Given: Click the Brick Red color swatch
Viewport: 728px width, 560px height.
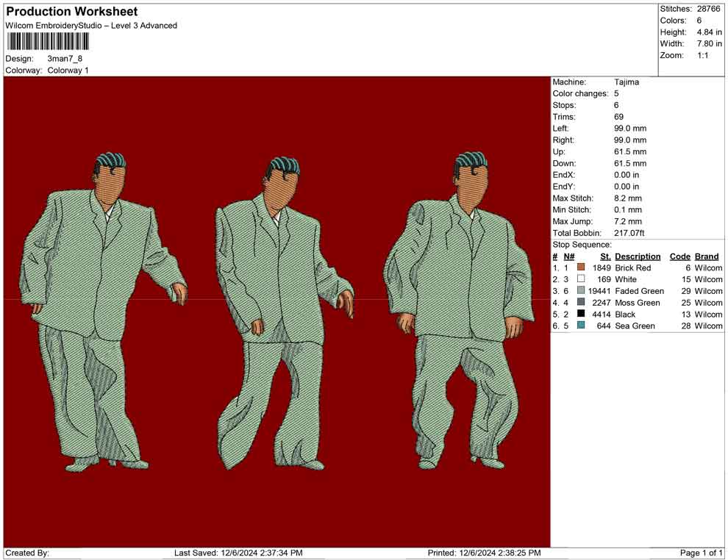Looking at the screenshot, I should pyautogui.click(x=581, y=268).
